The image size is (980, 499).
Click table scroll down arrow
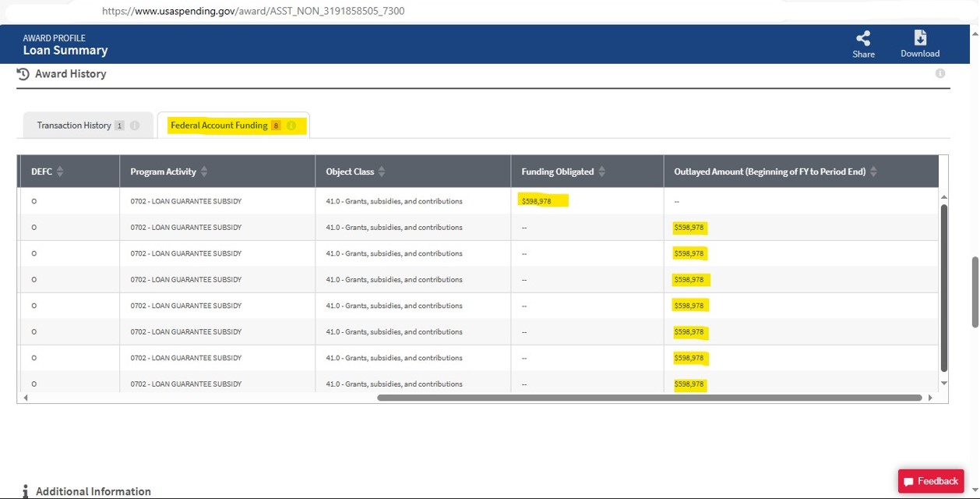944,383
